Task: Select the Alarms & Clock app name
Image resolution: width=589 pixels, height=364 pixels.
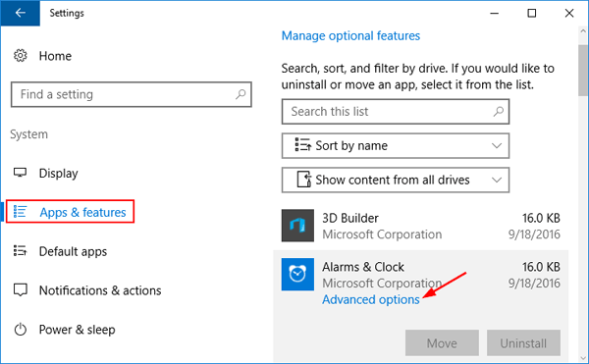Action: pos(363,267)
